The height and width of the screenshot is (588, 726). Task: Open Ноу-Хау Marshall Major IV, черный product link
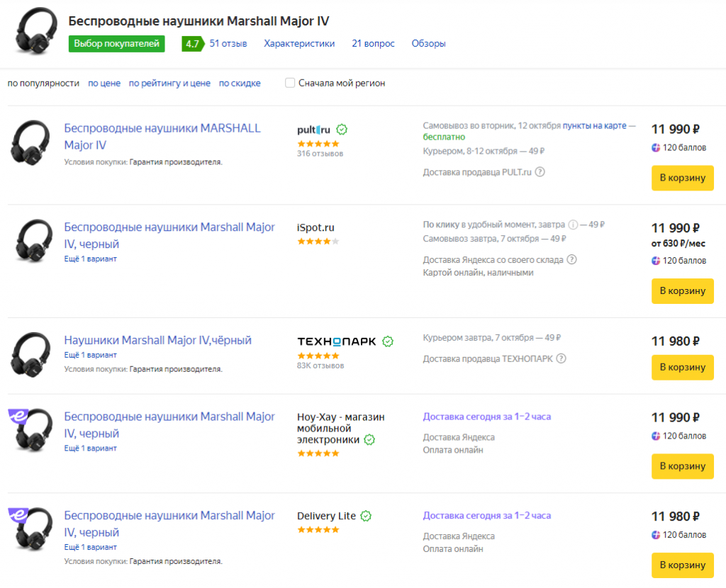pyautogui.click(x=169, y=424)
